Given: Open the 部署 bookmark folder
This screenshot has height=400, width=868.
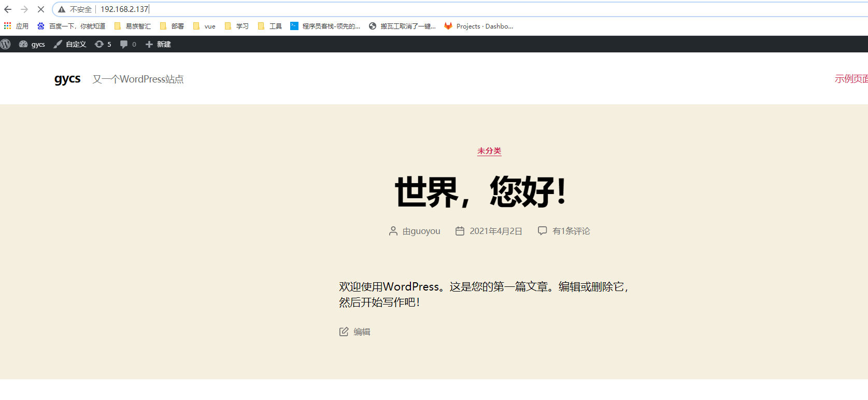Looking at the screenshot, I should 172,26.
